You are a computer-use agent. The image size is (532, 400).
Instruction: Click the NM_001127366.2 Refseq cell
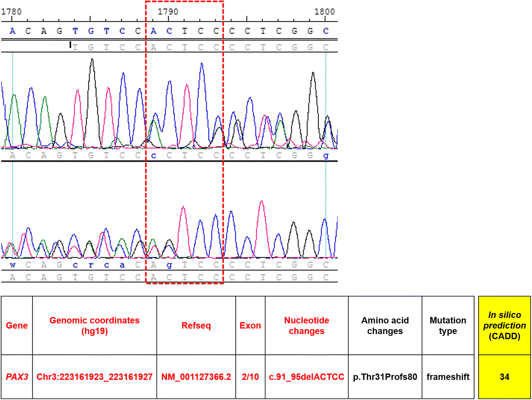tap(196, 377)
